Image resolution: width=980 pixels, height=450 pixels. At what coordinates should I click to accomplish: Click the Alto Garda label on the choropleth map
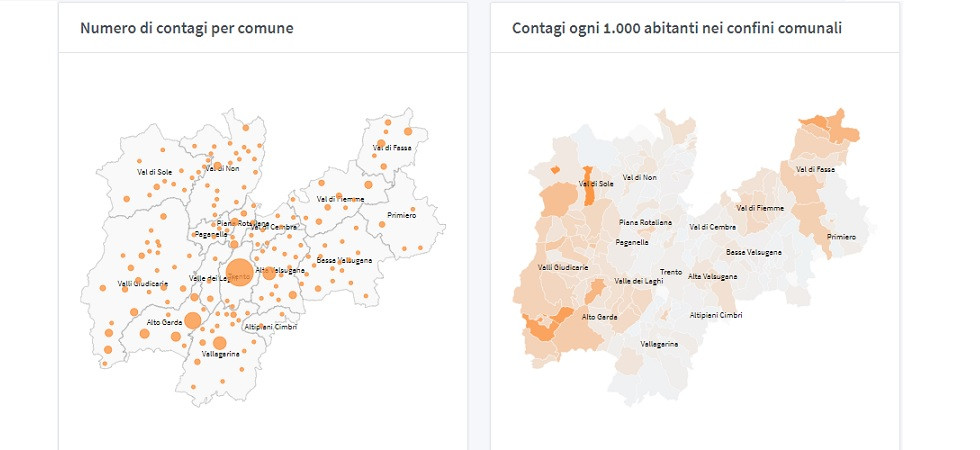601,317
